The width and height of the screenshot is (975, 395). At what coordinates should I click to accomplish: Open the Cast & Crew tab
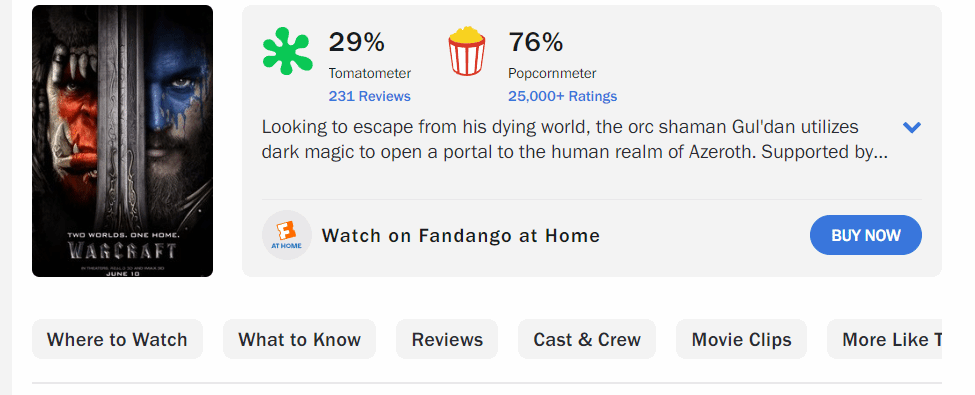pyautogui.click(x=587, y=339)
